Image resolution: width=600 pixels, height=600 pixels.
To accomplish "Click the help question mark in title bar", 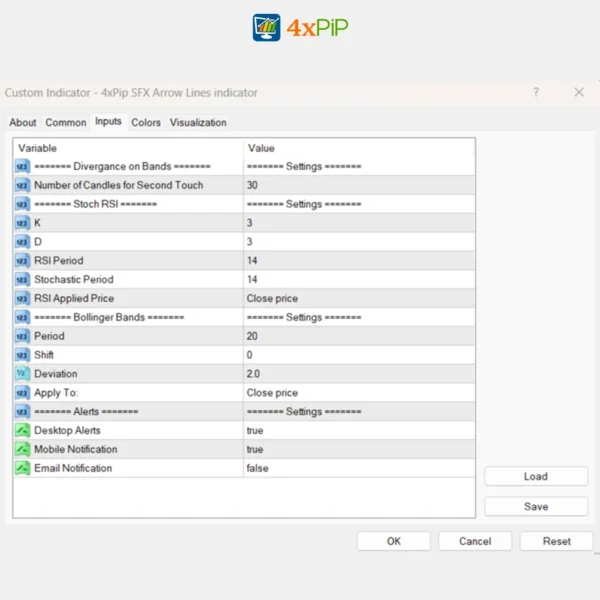I will point(537,92).
